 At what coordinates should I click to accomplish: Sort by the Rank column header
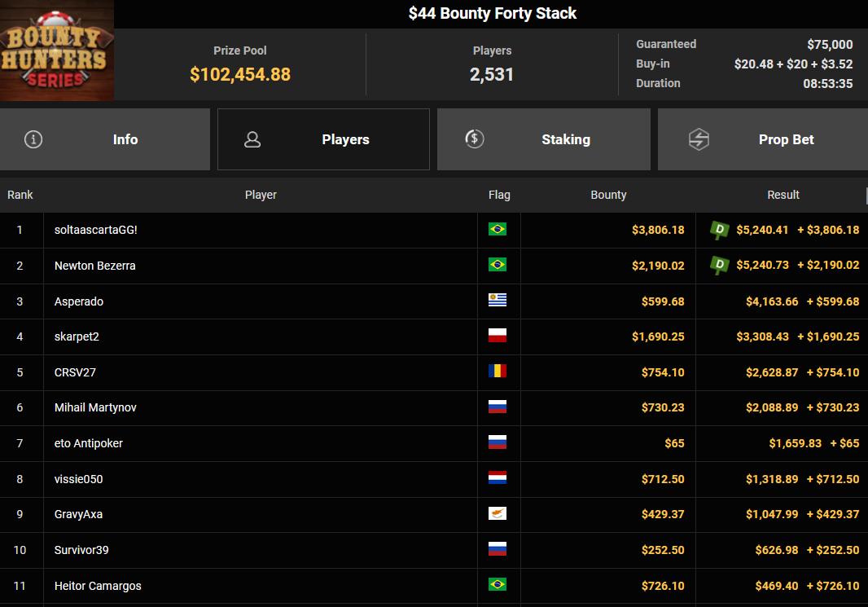pyautogui.click(x=20, y=195)
